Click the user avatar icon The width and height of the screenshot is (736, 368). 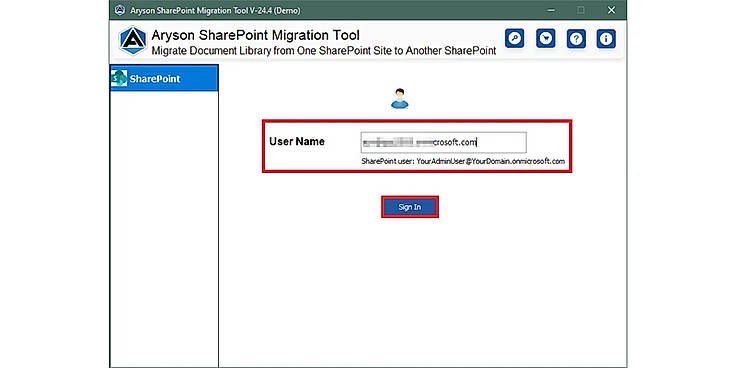pyautogui.click(x=399, y=99)
